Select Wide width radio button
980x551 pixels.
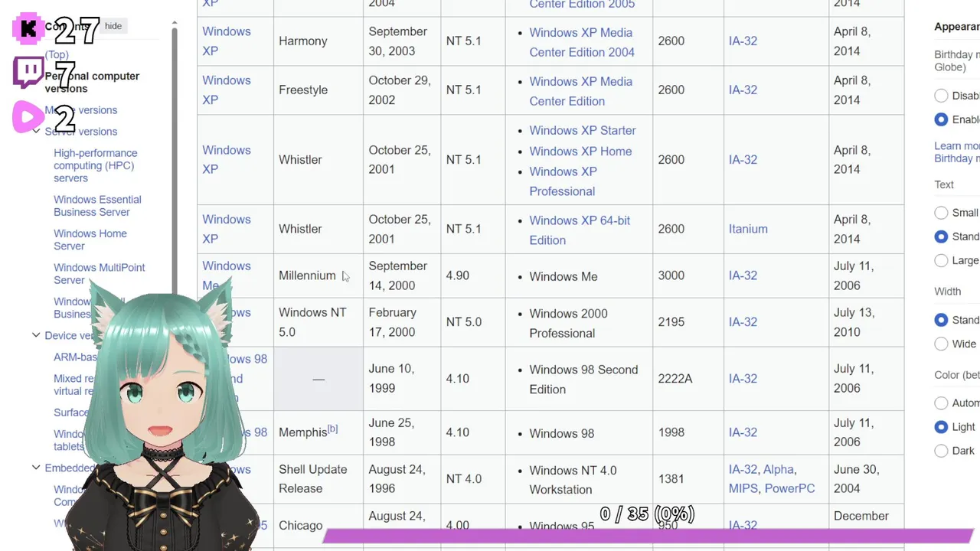[x=941, y=344]
